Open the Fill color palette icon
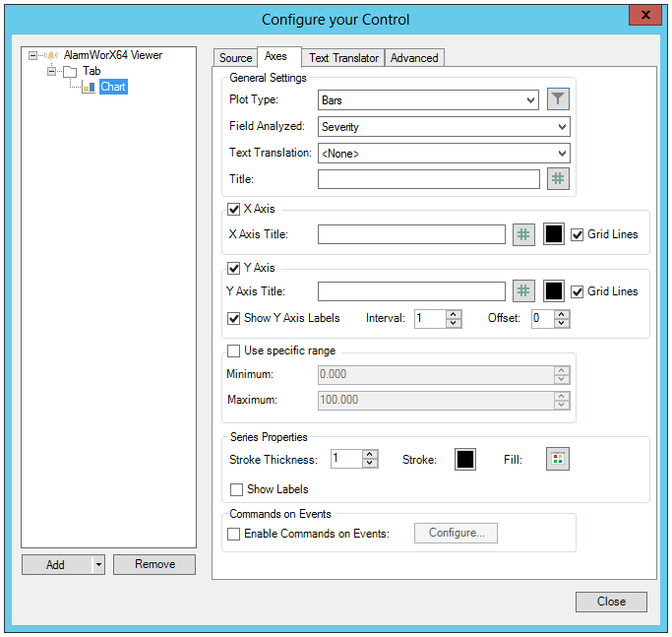The height and width of the screenshot is (637, 672). [x=558, y=460]
